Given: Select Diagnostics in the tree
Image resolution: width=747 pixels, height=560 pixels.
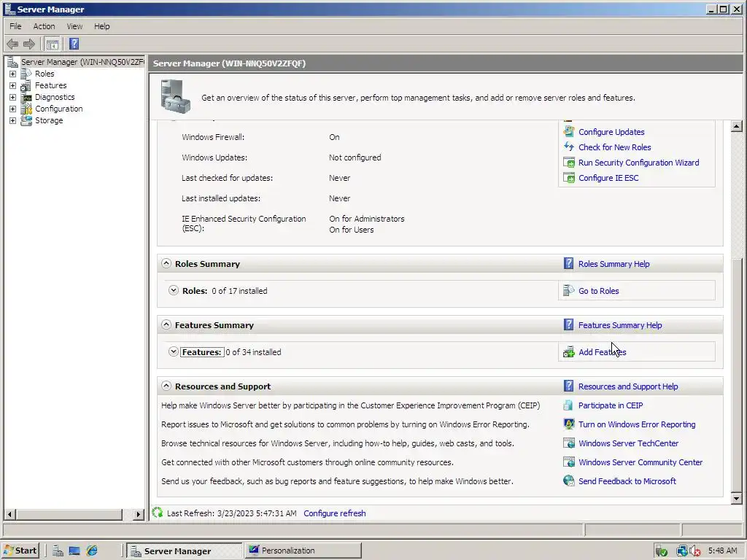Looking at the screenshot, I should [55, 97].
